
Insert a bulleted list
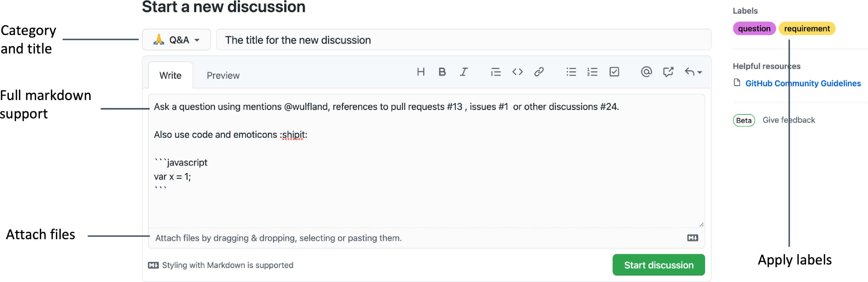[x=571, y=72]
